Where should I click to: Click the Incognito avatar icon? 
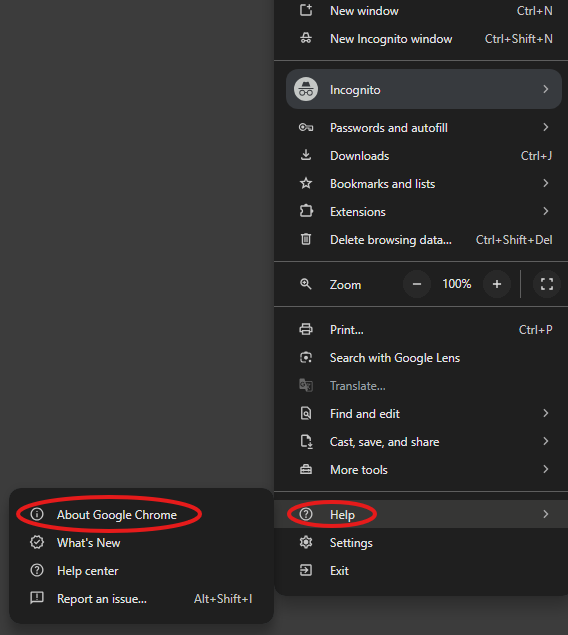(306, 89)
